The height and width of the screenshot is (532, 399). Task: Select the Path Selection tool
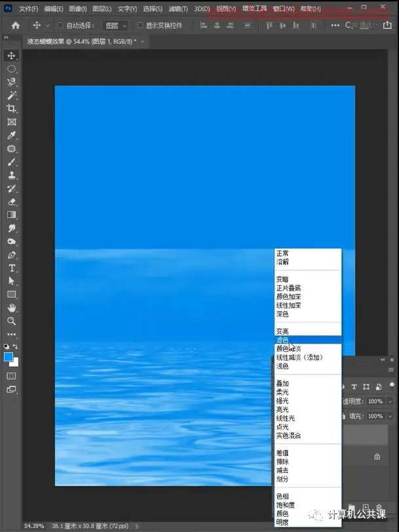pos(12,281)
